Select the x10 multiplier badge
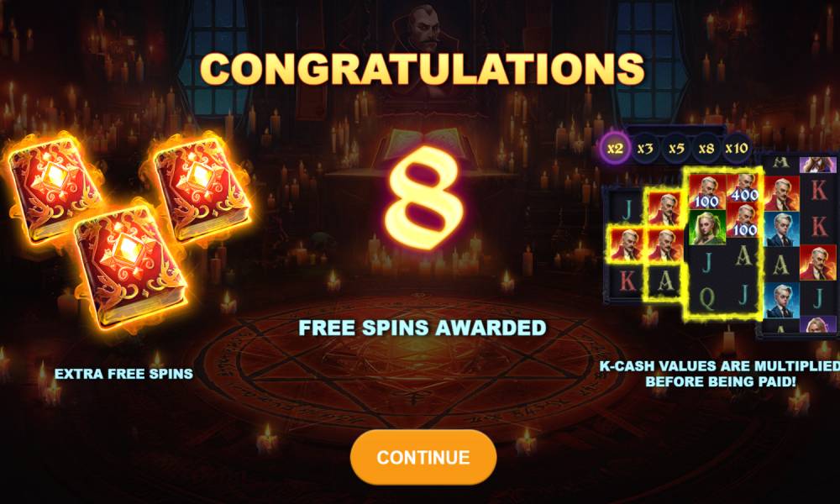The image size is (840, 504). point(736,148)
